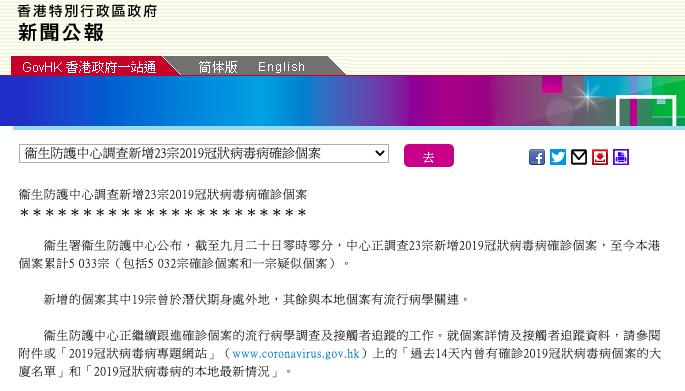Click the row of asterisks under the headline
The height and width of the screenshot is (391, 685).
[163, 213]
